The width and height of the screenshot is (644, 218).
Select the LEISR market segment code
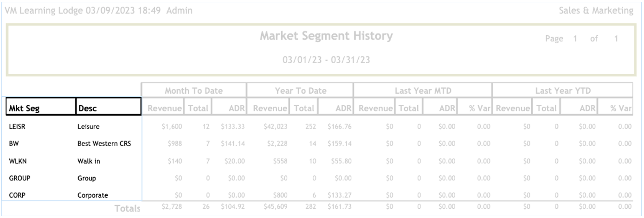[16, 127]
